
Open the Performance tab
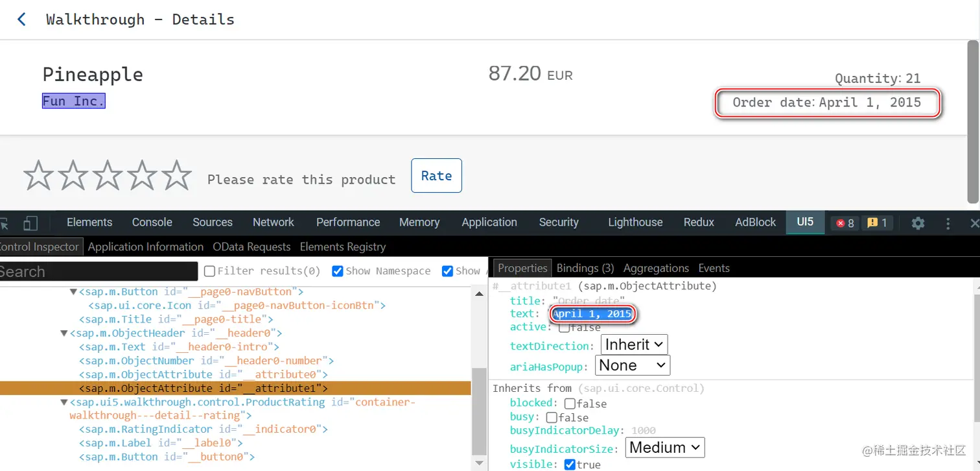[x=348, y=222]
